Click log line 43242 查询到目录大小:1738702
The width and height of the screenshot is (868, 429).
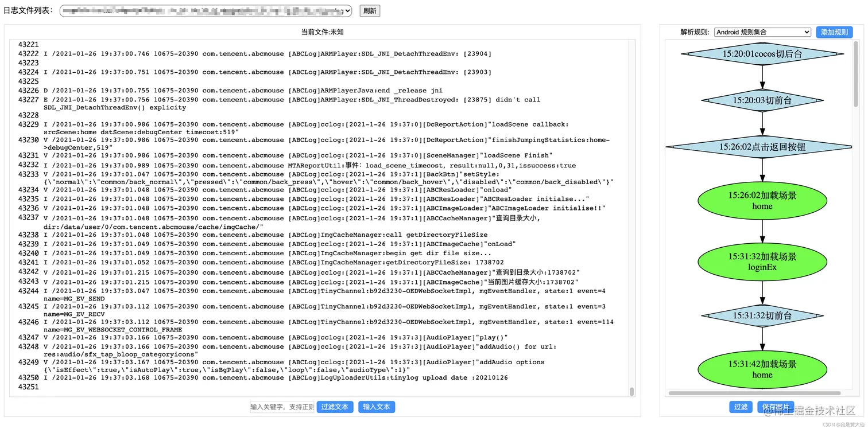coord(312,272)
